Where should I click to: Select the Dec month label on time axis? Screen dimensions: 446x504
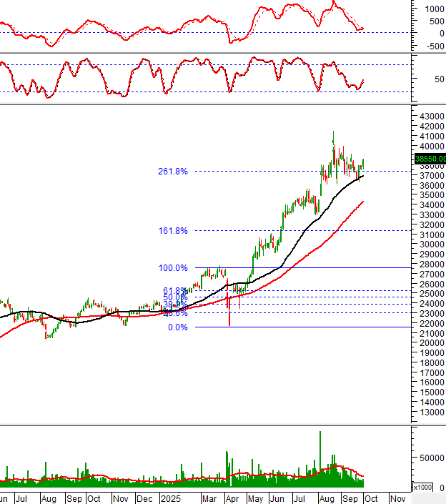tap(145, 498)
